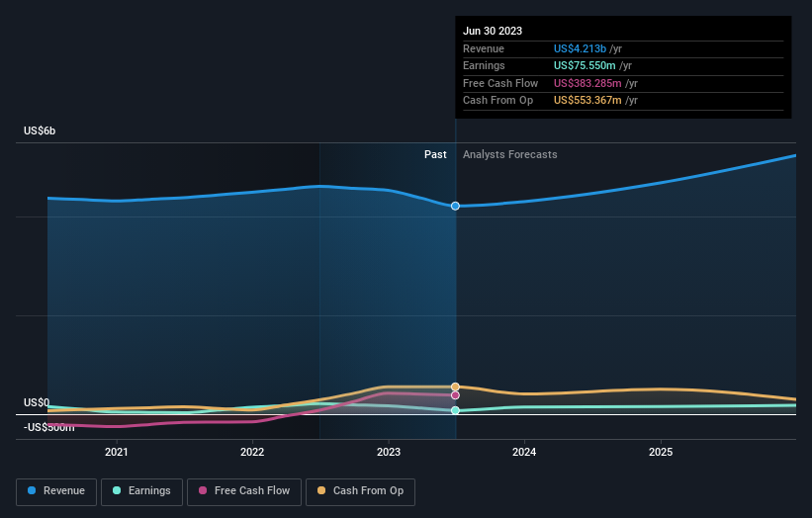Toggle the Revenue legend button
This screenshot has width=812, height=518.
[x=56, y=491]
